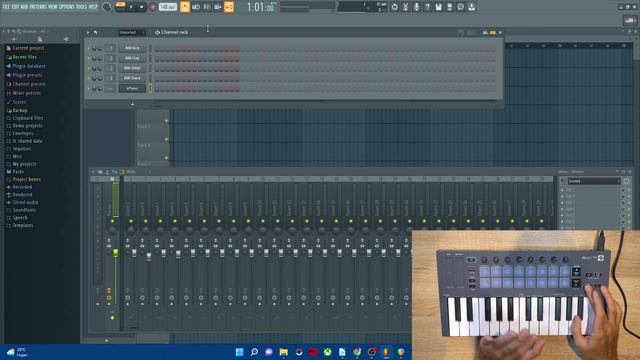640x360 pixels.
Task: Open the FILE menu
Action: (6, 7)
